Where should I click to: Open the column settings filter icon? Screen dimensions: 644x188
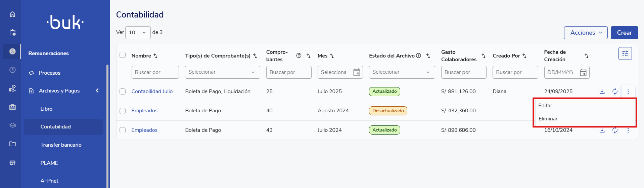625,53
